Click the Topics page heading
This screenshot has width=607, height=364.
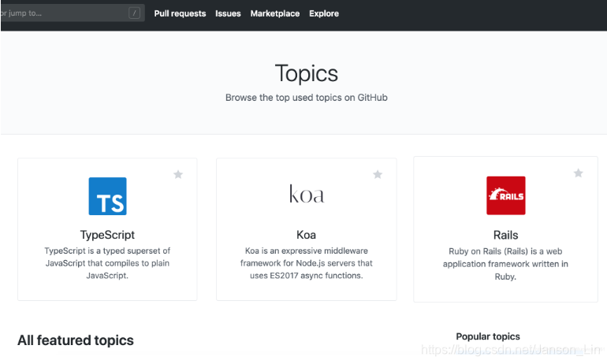[x=307, y=73]
